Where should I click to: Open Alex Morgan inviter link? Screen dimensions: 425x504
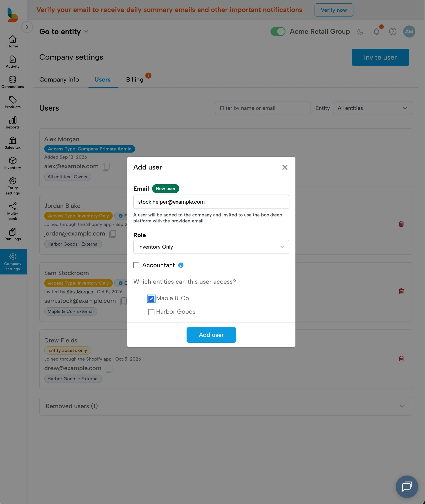pyautogui.click(x=80, y=292)
